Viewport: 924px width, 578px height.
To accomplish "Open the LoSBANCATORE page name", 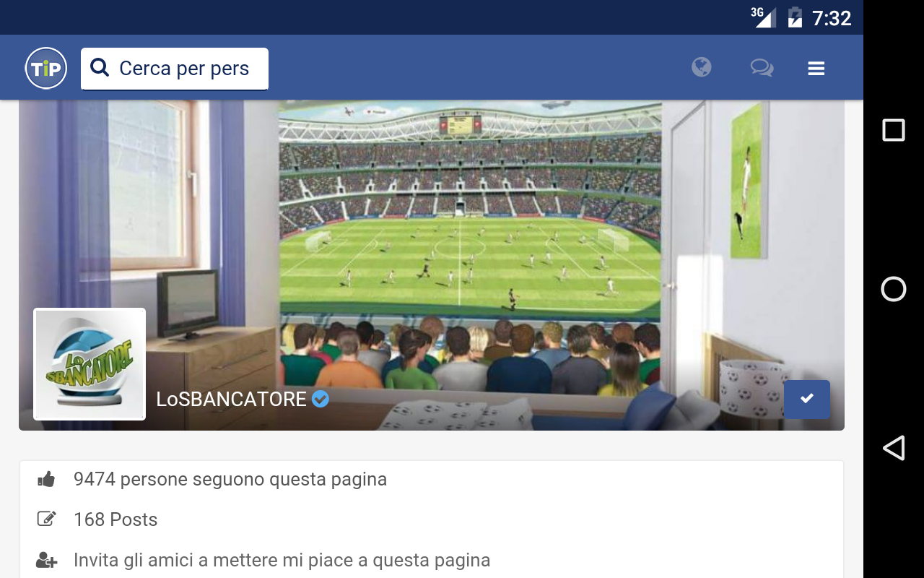I will tap(232, 399).
